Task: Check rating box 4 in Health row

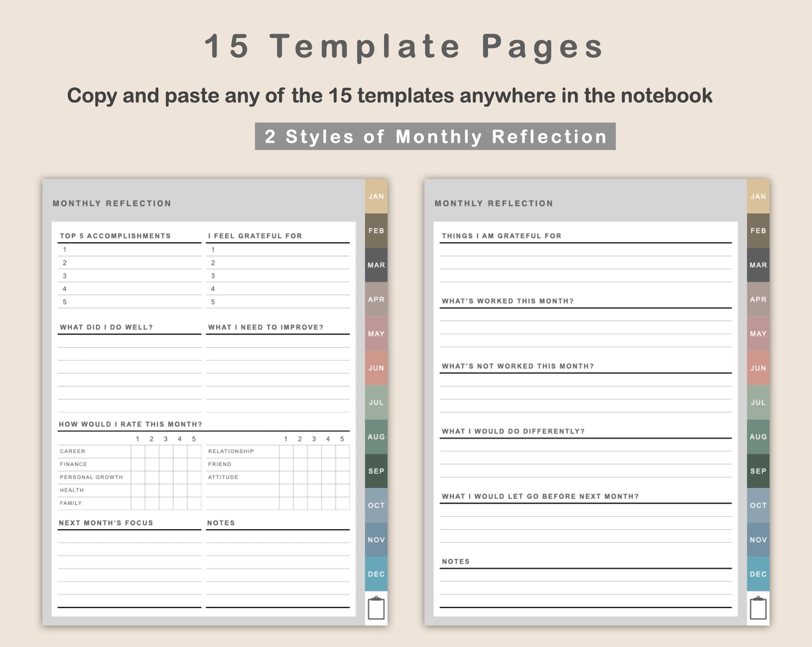Action: pyautogui.click(x=180, y=490)
